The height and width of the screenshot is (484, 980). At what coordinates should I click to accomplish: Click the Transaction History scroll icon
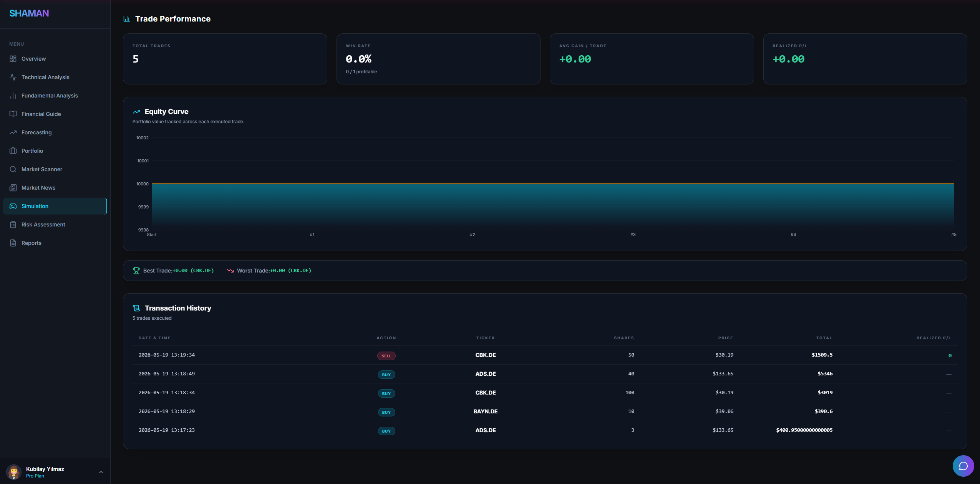(136, 308)
